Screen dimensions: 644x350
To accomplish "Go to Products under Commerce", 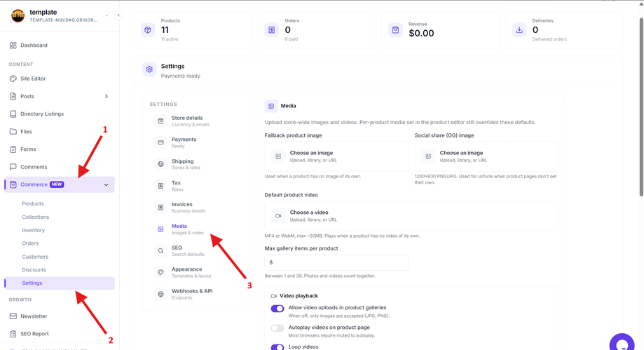I will pyautogui.click(x=33, y=203).
